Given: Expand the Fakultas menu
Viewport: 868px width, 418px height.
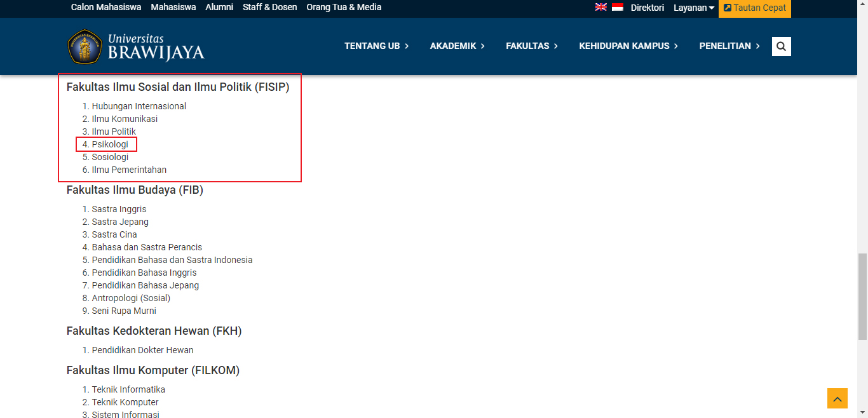Looking at the screenshot, I should pyautogui.click(x=532, y=46).
